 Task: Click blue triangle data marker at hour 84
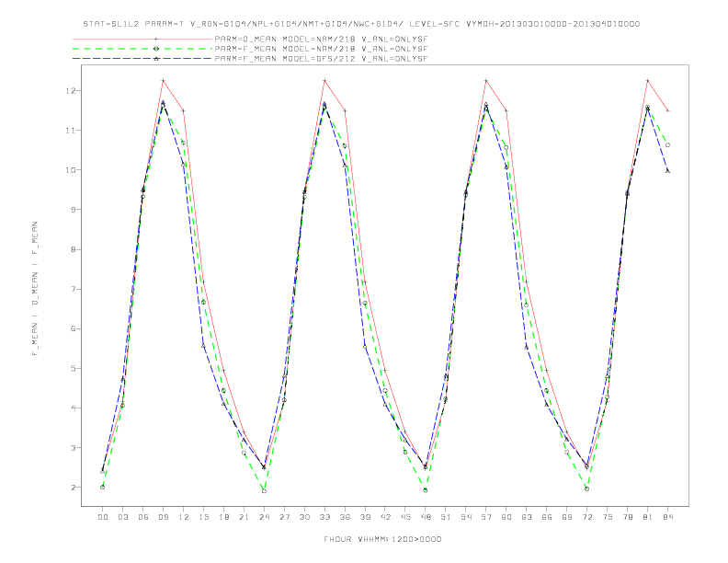click(x=667, y=171)
